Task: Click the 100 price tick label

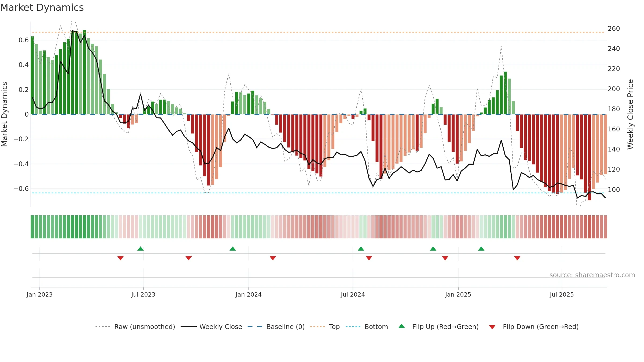Action: tap(614, 190)
